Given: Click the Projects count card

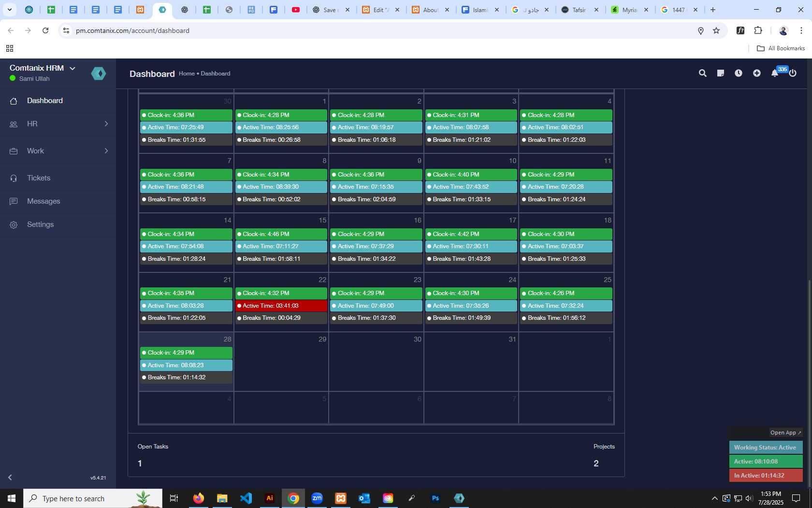Looking at the screenshot, I should [604, 455].
